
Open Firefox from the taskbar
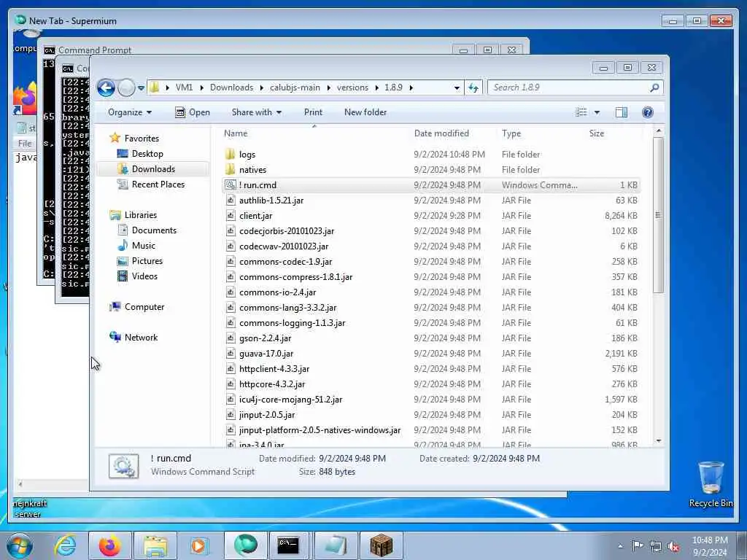[x=109, y=545]
